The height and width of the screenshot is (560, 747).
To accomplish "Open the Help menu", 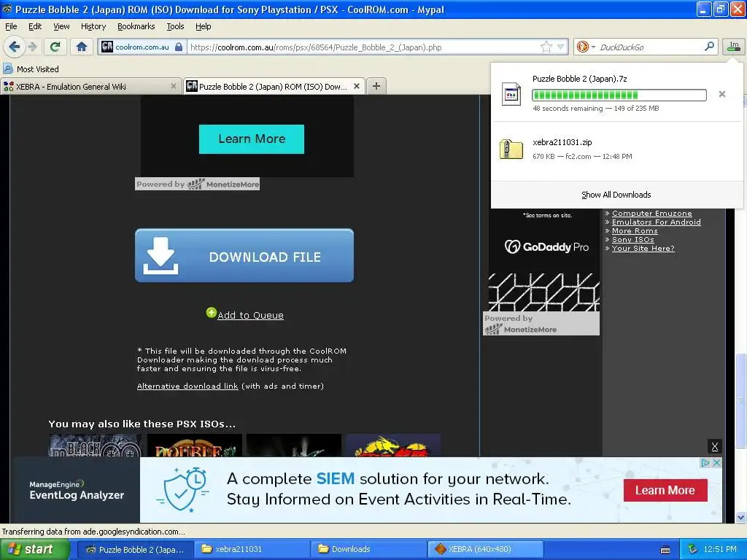I will tap(203, 26).
